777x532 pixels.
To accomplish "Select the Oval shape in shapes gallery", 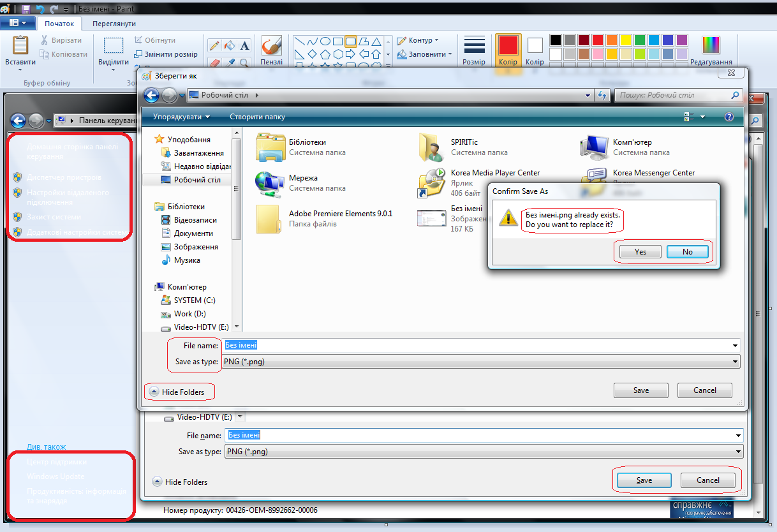I will click(325, 41).
